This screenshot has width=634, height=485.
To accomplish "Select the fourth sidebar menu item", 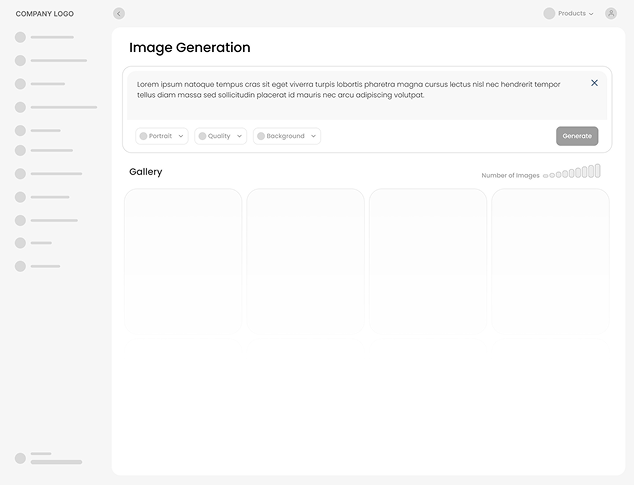I will click(62, 107).
